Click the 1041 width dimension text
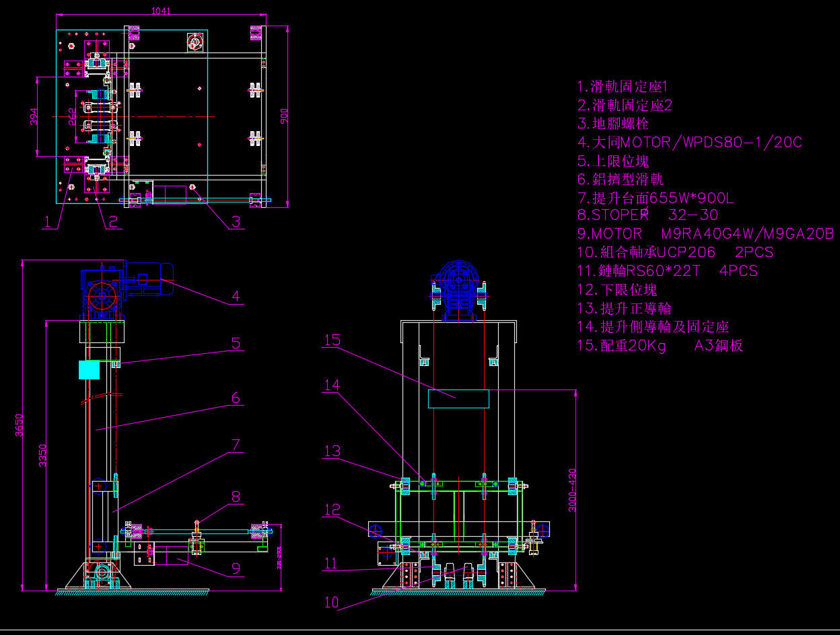The image size is (840, 635). pos(161,10)
